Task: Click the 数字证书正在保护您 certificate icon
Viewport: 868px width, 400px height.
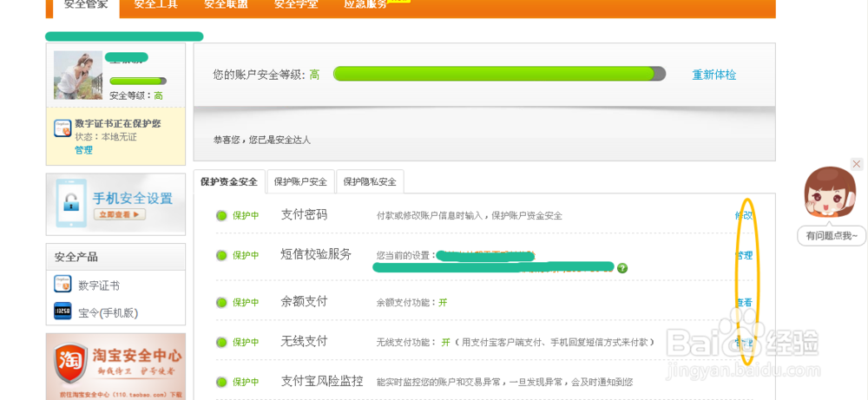Action: point(62,128)
